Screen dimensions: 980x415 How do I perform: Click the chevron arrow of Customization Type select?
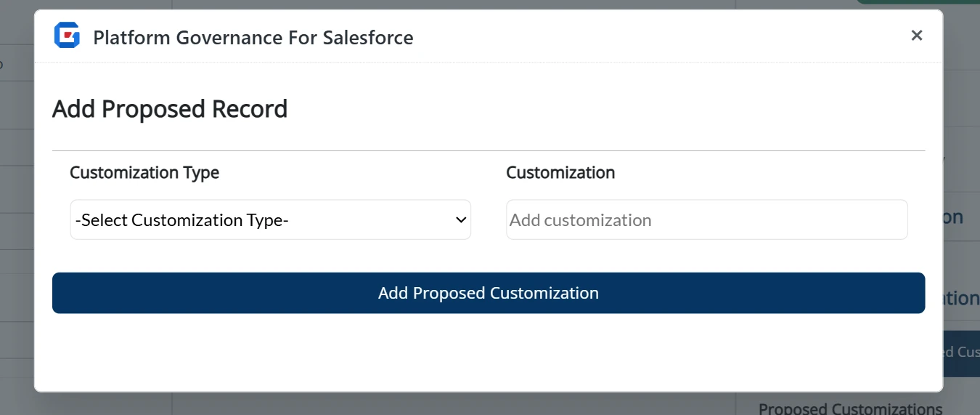[x=460, y=220]
